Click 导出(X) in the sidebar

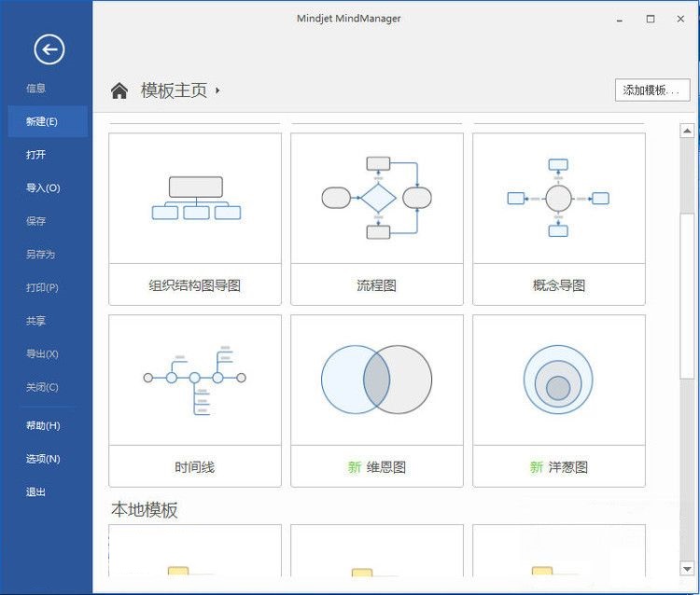point(42,354)
